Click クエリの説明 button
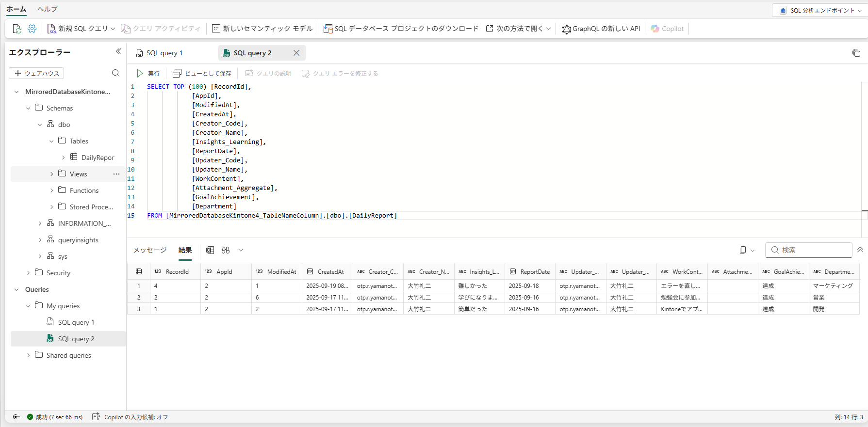The height and width of the screenshot is (427, 868). tap(268, 73)
